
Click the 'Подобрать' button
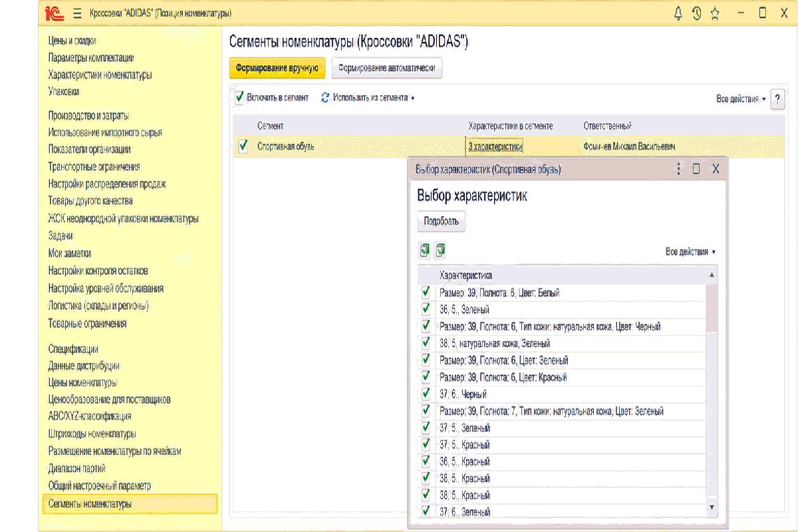point(442,221)
